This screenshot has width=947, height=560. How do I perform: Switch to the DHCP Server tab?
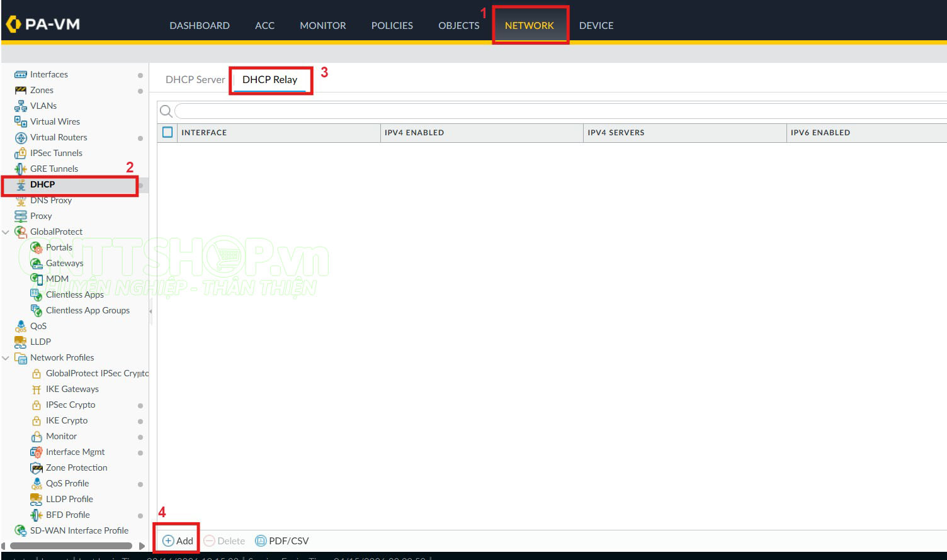pyautogui.click(x=195, y=79)
